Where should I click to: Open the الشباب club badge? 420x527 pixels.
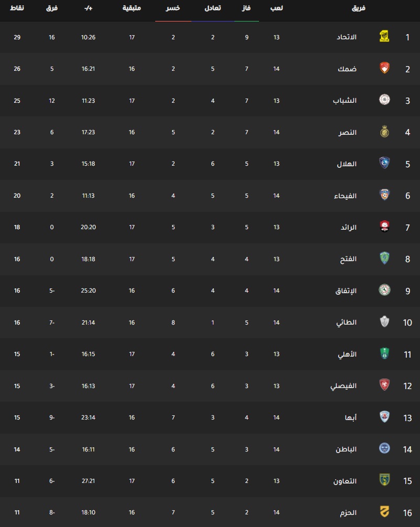tap(384, 100)
